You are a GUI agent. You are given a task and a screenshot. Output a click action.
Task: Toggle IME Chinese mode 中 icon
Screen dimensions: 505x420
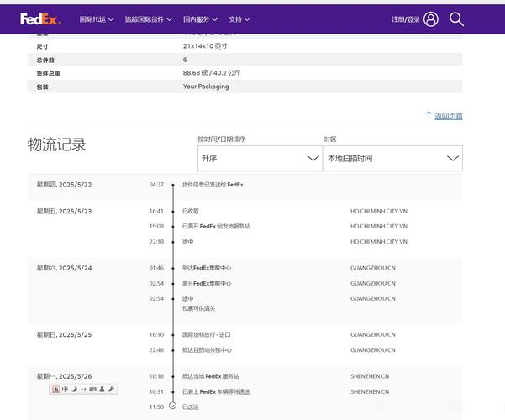coord(65,389)
